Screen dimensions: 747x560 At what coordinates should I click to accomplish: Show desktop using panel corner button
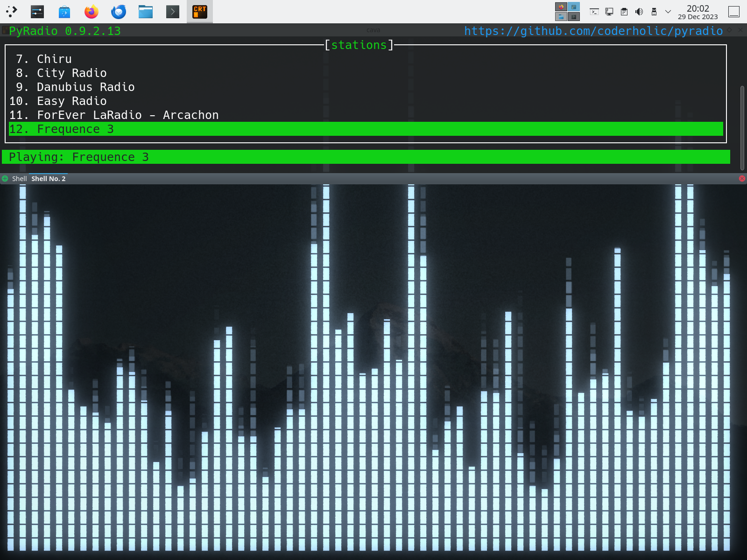[x=734, y=12]
